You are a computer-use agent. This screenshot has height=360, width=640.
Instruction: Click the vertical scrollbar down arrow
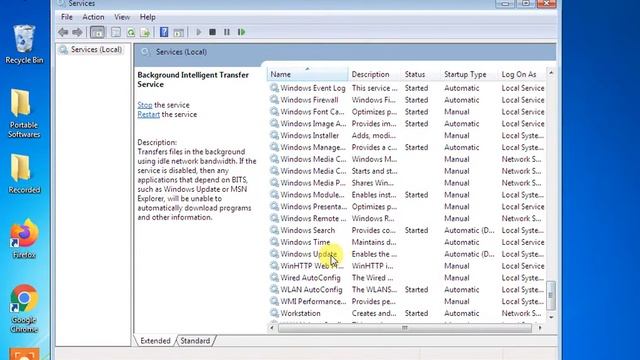coord(551,317)
